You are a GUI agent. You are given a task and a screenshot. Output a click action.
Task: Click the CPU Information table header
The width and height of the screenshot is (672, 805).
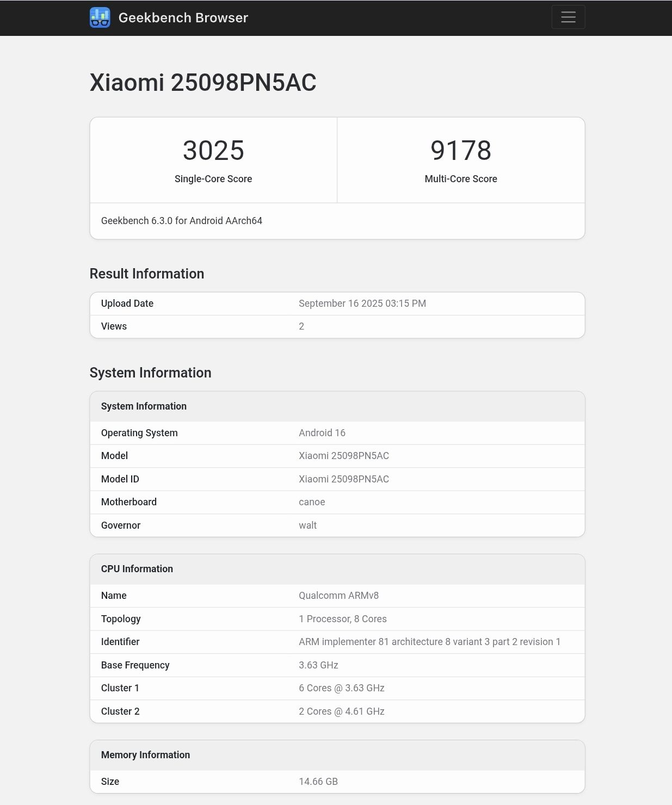click(137, 569)
